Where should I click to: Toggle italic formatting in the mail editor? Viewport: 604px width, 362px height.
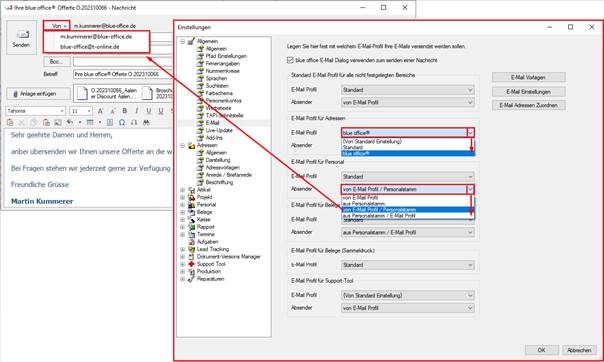click(136, 111)
